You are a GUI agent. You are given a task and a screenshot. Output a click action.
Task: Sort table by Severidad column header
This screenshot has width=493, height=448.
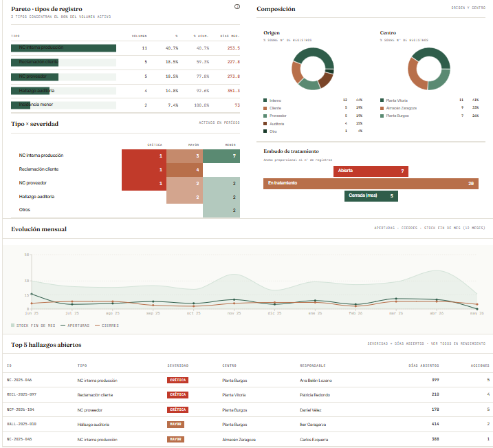point(178,365)
